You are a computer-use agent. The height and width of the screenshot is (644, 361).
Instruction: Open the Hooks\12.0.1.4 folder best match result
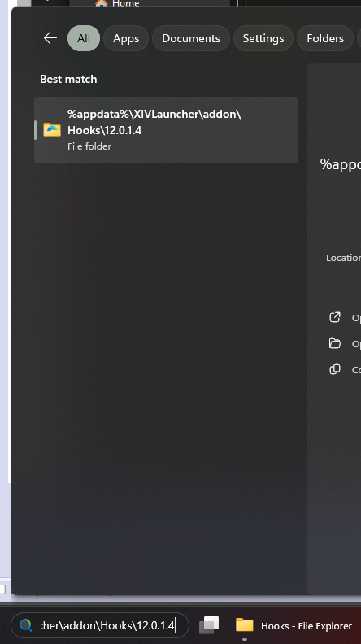point(167,130)
